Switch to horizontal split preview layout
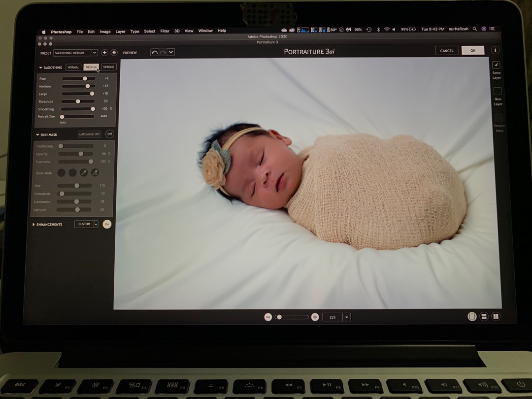532x399 pixels. tap(484, 317)
